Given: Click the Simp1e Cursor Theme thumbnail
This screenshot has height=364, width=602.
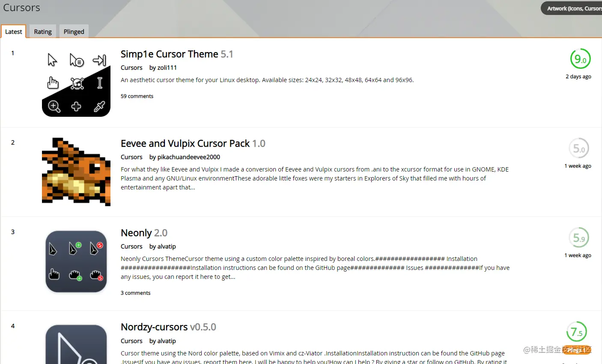Looking at the screenshot, I should [76, 83].
